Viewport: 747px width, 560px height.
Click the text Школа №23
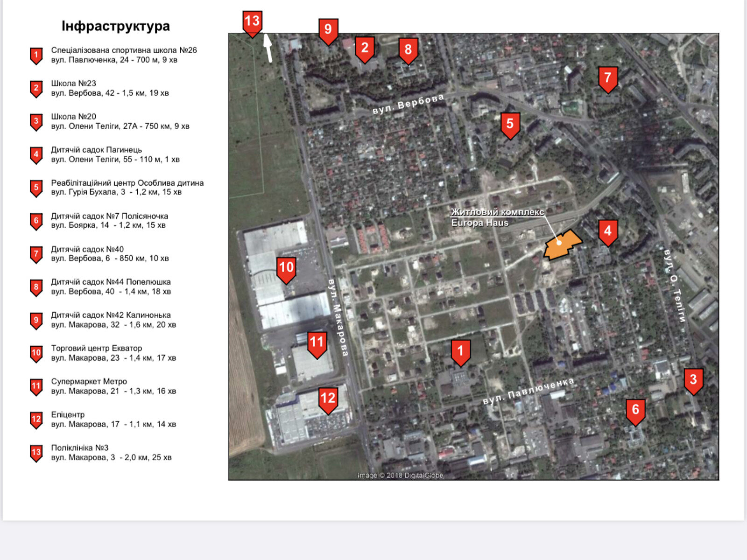[x=74, y=84]
